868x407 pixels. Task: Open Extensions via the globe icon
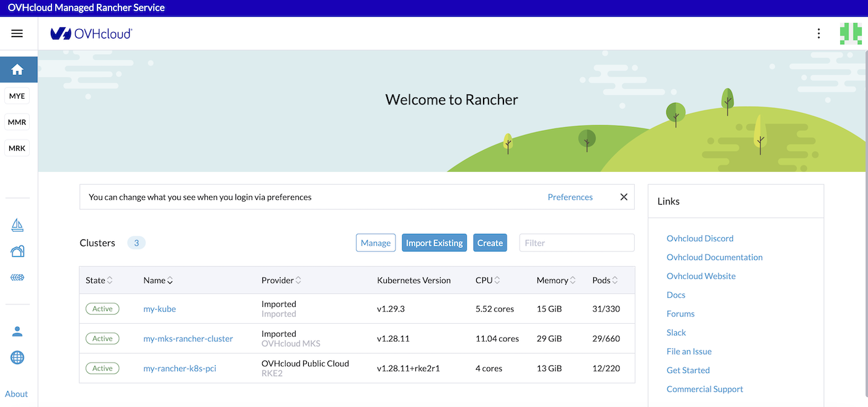[17, 357]
